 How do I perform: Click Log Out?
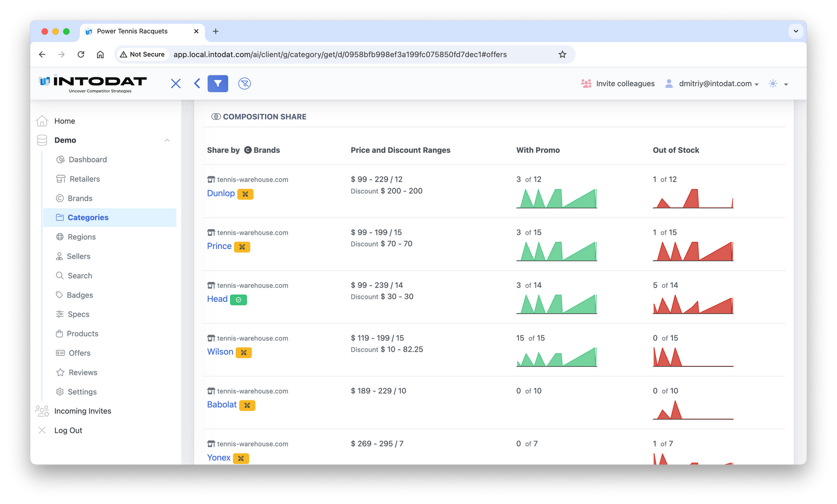(68, 430)
